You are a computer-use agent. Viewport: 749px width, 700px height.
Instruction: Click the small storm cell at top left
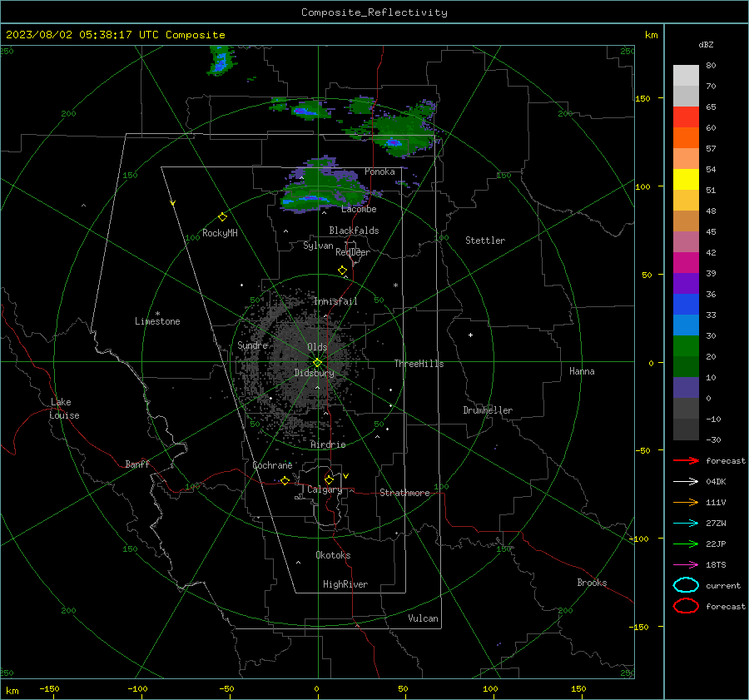pos(221,60)
